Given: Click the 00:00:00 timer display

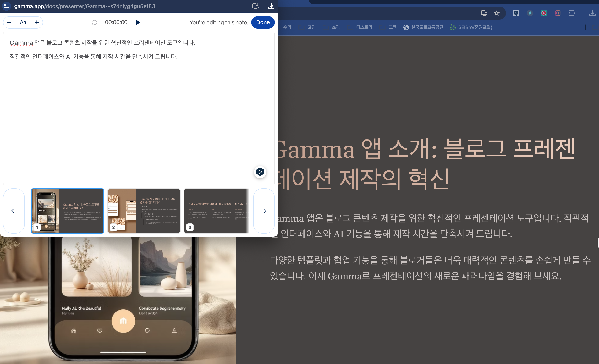Looking at the screenshot, I should (x=116, y=22).
